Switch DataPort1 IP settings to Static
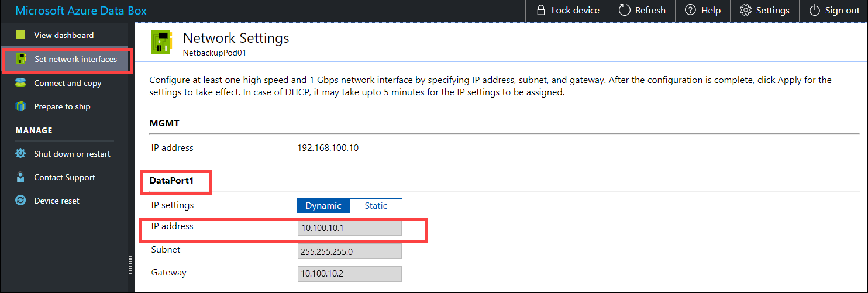Viewport: 868px width, 293px height. pos(376,206)
